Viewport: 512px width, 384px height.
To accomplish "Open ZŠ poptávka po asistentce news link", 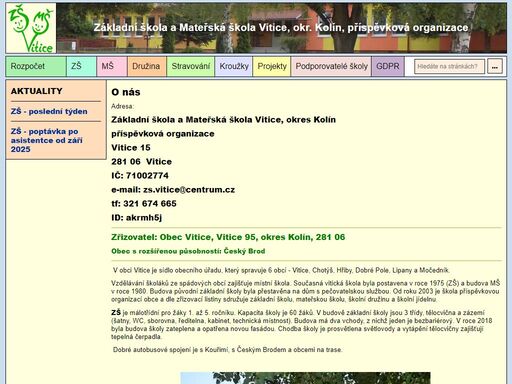I will click(47, 140).
